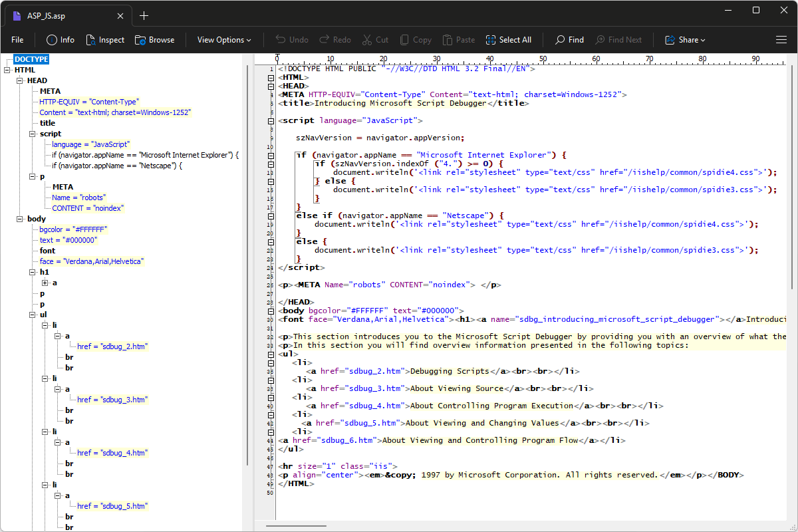Open file with the Browse button

(x=154, y=40)
